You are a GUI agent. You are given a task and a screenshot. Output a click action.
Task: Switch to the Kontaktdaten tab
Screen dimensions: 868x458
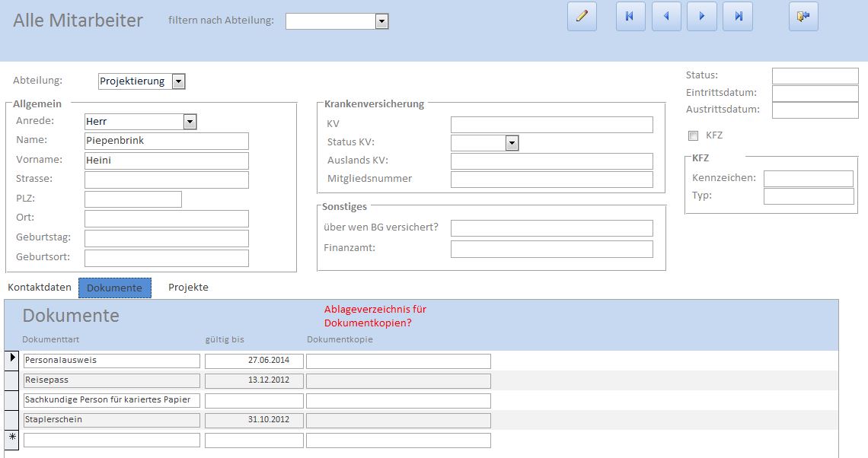(x=40, y=288)
